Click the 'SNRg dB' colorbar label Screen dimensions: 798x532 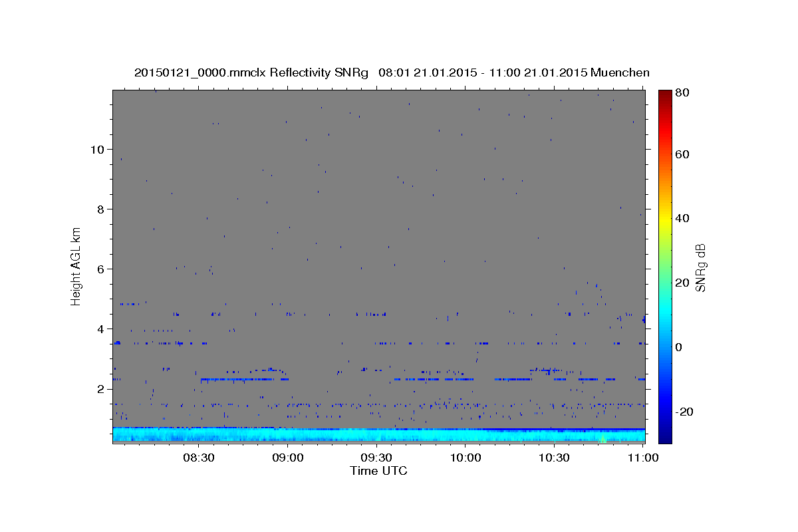(700, 267)
